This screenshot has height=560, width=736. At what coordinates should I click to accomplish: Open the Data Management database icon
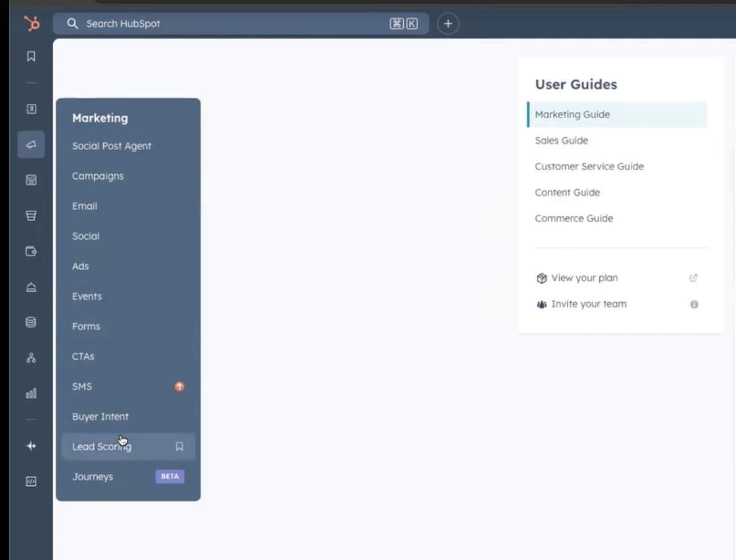coord(31,322)
